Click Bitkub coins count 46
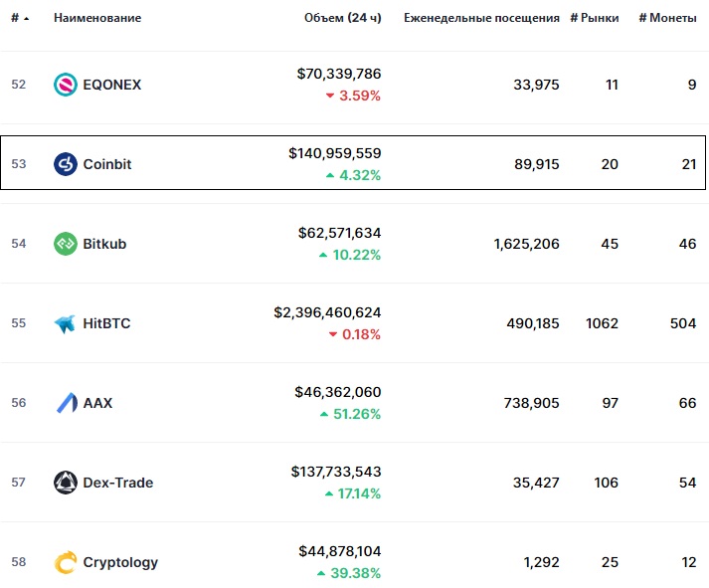The image size is (709, 588). click(x=688, y=244)
